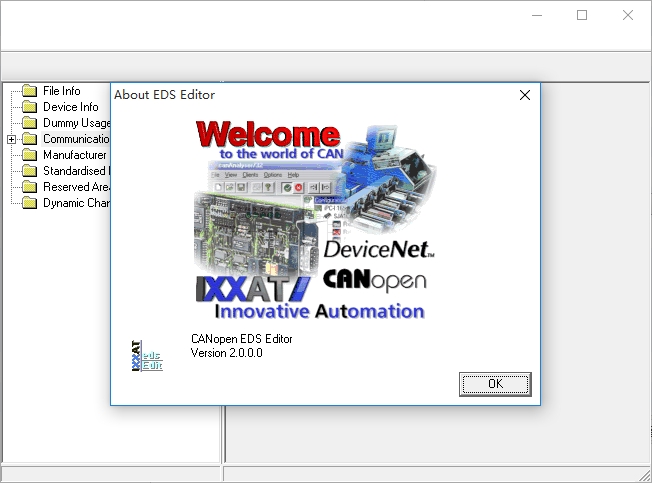Click the Welcome splash image in the dialog
This screenshot has height=483, width=652.
316,220
